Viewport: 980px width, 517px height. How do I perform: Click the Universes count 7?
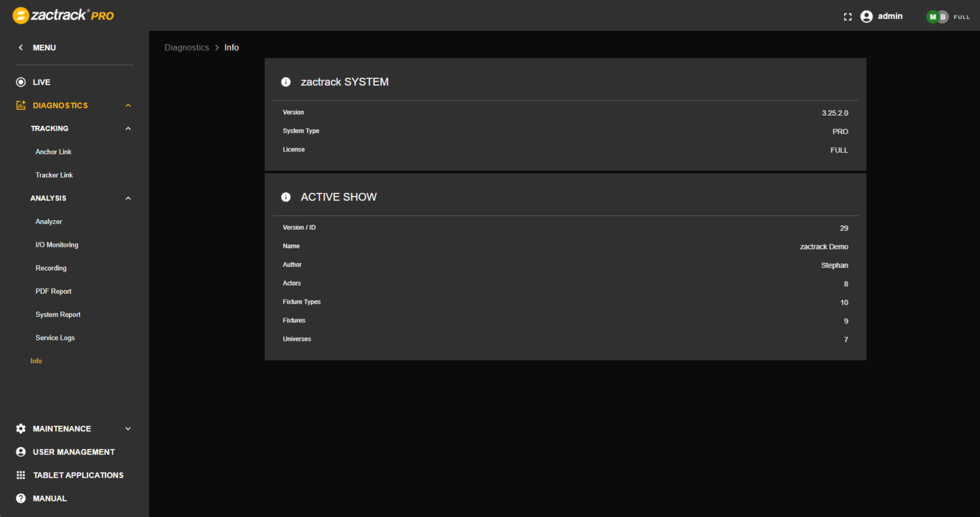click(846, 340)
